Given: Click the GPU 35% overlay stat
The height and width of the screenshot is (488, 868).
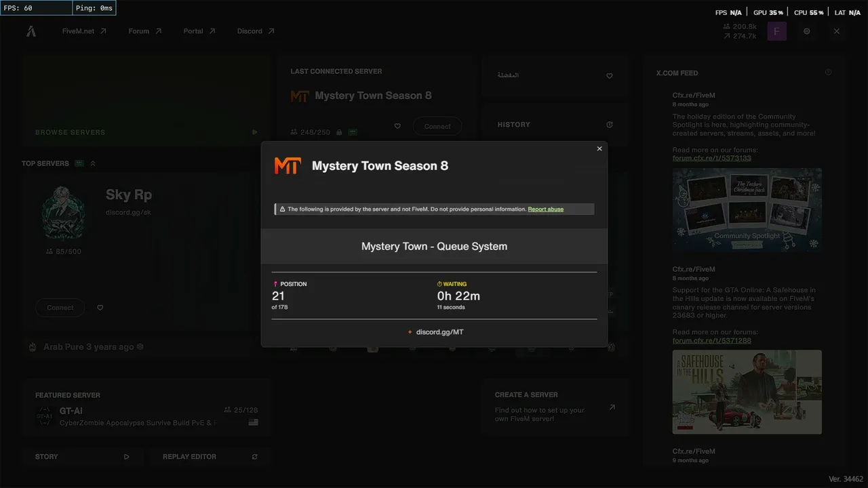Looking at the screenshot, I should (x=768, y=12).
